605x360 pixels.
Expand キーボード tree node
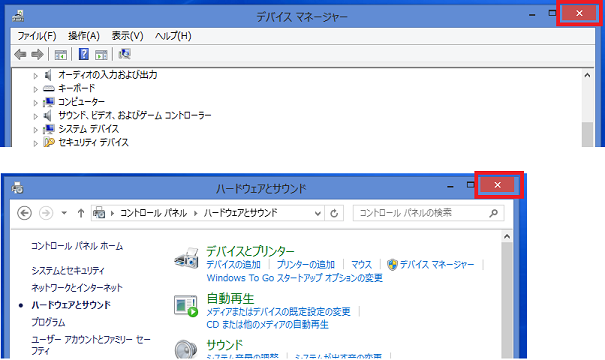click(35, 89)
